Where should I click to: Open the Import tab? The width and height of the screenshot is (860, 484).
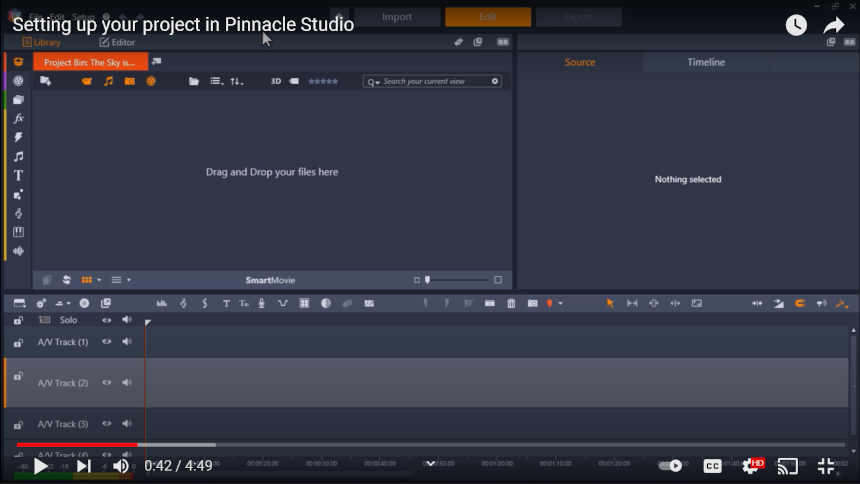397,17
